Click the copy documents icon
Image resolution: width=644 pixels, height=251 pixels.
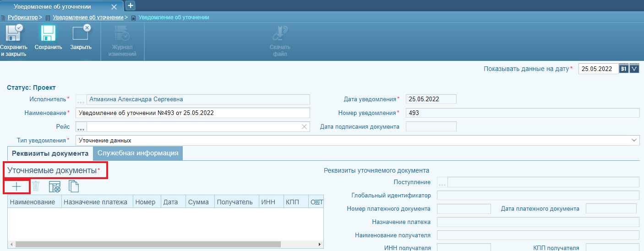74,186
